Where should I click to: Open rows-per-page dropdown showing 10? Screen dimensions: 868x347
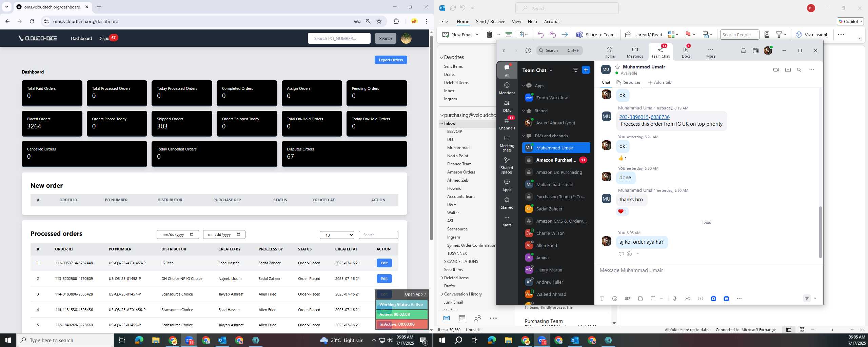(x=337, y=235)
